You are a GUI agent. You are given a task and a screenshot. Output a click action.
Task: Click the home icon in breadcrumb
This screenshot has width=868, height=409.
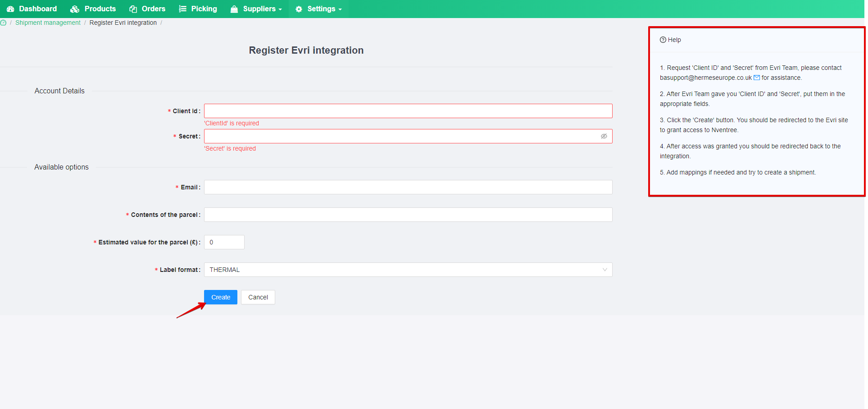[x=3, y=23]
